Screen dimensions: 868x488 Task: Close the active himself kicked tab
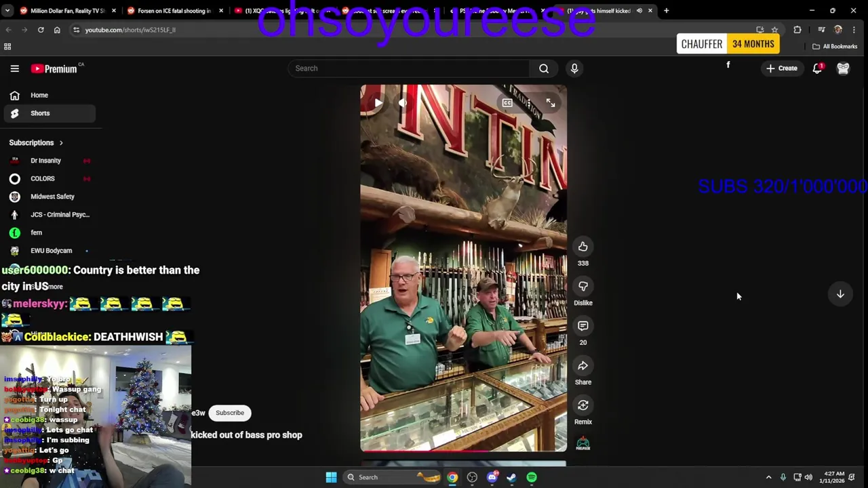pos(650,11)
